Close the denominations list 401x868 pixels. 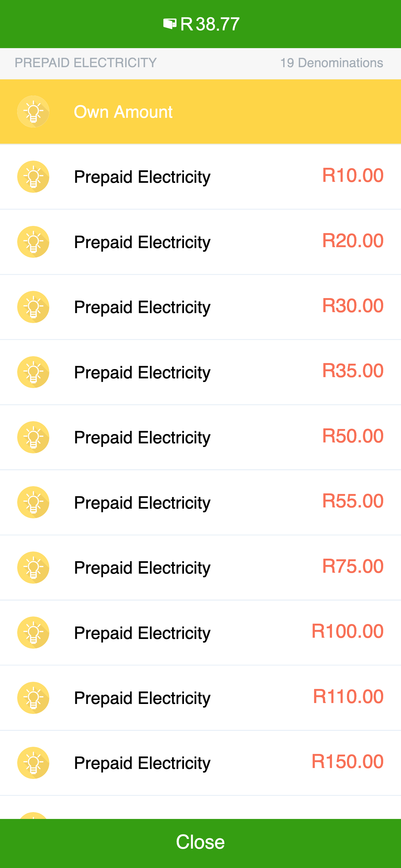(x=200, y=843)
